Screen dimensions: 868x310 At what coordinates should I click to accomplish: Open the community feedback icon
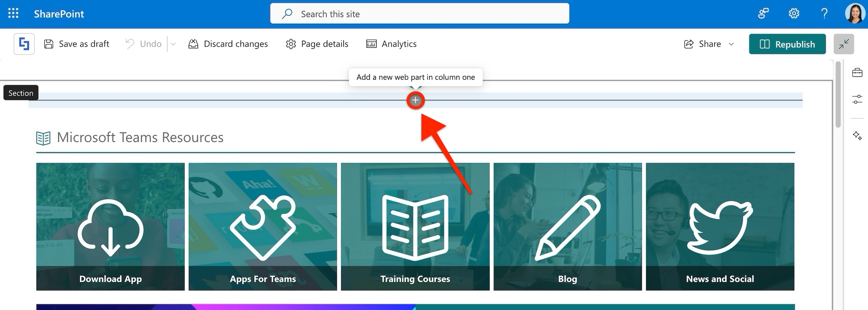click(x=763, y=14)
